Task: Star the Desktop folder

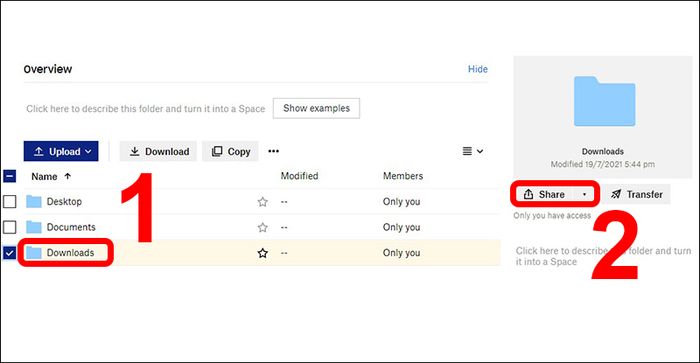Action: coord(262,202)
